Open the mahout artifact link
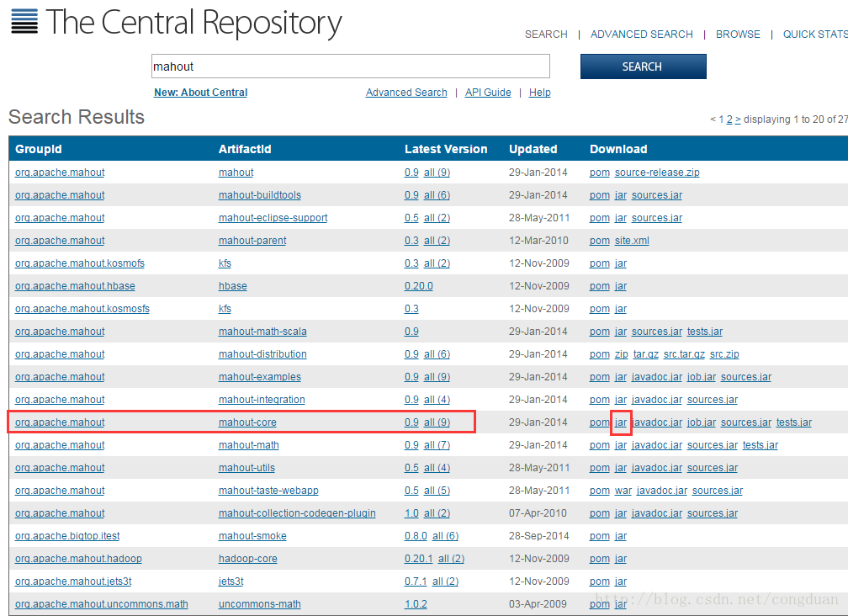This screenshot has height=616, width=848. [x=236, y=173]
